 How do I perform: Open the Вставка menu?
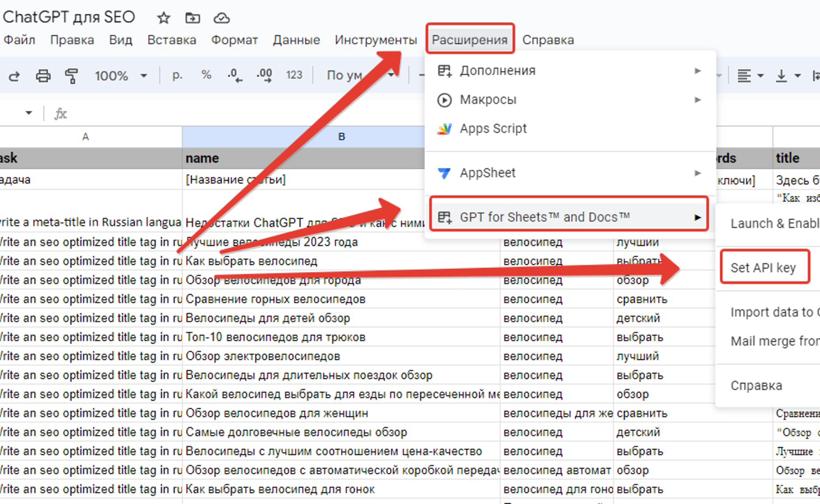point(172,40)
